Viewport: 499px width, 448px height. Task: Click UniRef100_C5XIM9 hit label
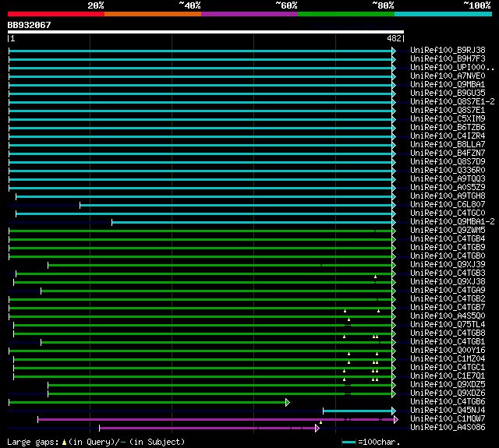(448, 119)
